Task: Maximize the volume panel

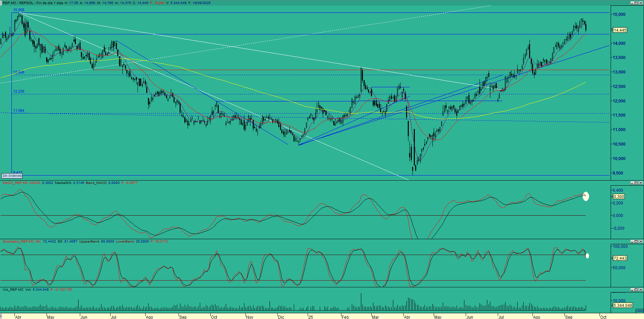Action: 636,289
